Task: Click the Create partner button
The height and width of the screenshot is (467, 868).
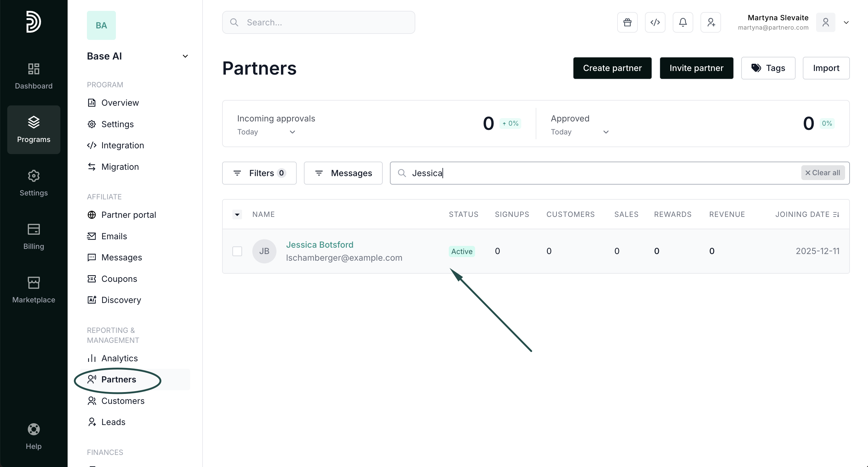Action: [612, 68]
